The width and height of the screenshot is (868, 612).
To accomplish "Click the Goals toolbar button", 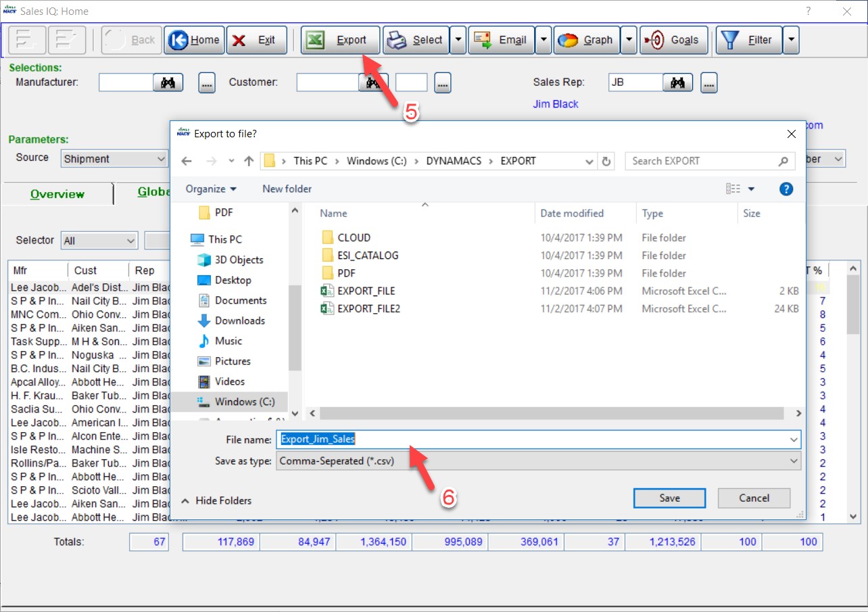I will (674, 40).
